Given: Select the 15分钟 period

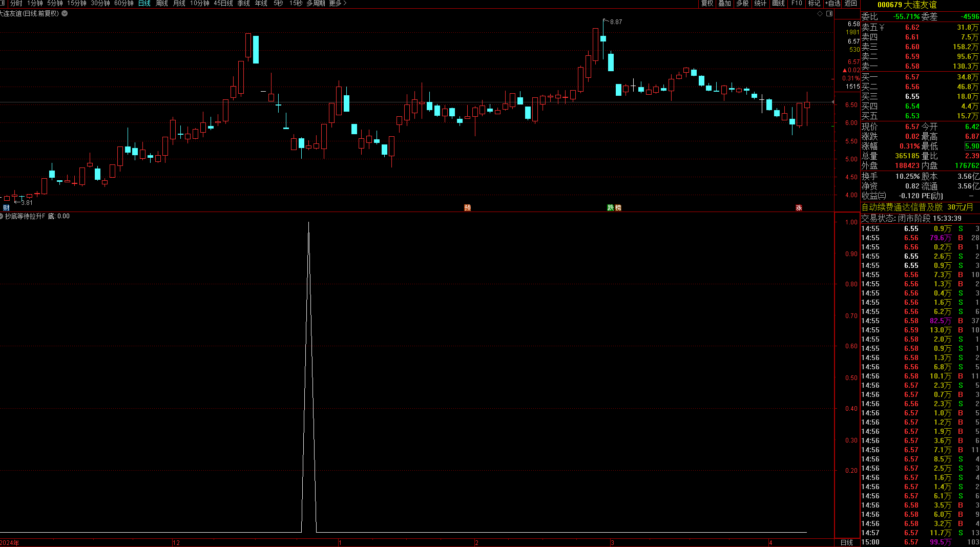Looking at the screenshot, I should (77, 3).
